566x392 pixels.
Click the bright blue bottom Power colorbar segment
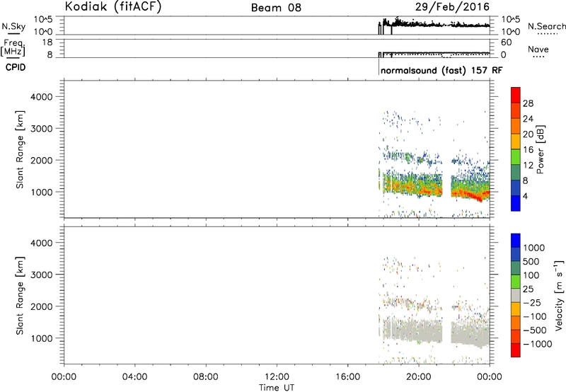click(516, 203)
